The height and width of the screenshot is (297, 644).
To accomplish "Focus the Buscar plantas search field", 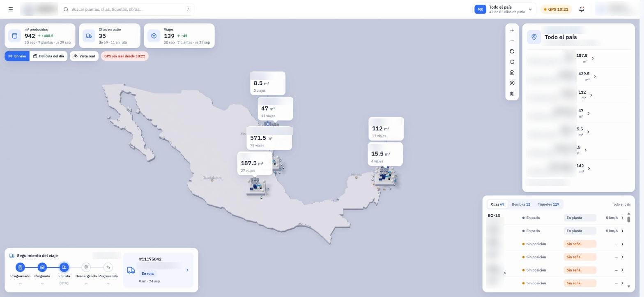I will point(127,9).
